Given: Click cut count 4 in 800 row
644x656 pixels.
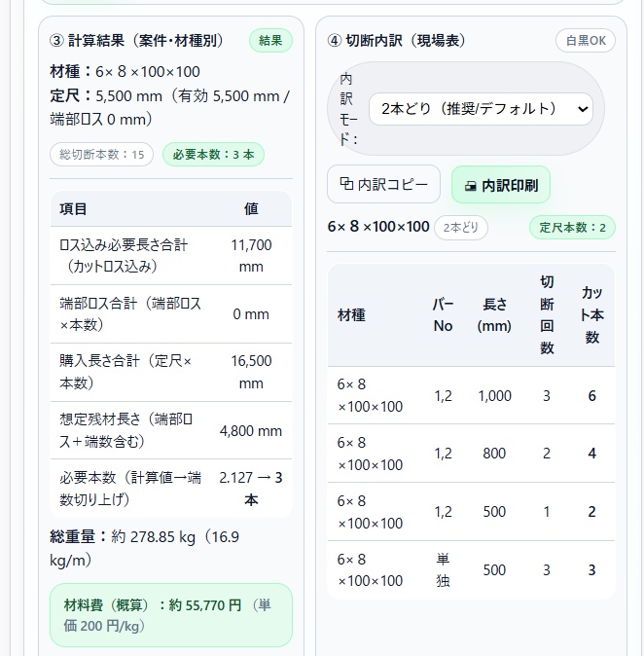Looking at the screenshot, I should [591, 454].
